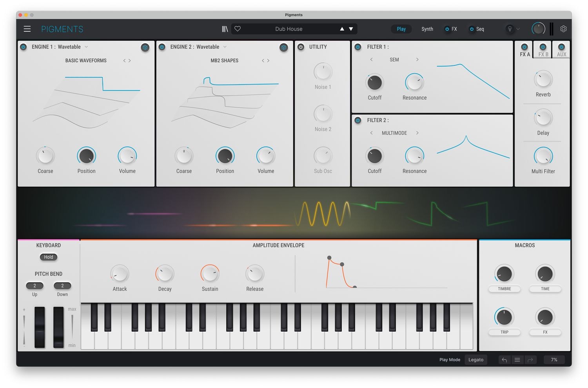Open the Dub House preset name menu

point(289,29)
